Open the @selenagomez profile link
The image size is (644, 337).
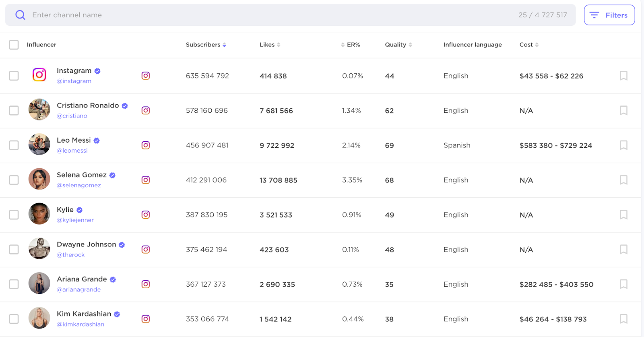79,185
